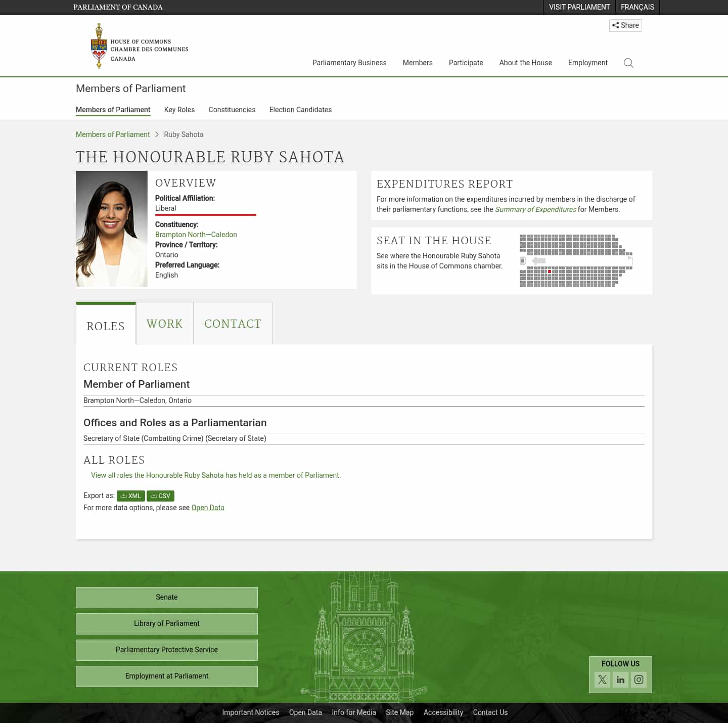Expand the Parliamentary Business menu
Screen dimensions: 728x723
click(x=349, y=63)
